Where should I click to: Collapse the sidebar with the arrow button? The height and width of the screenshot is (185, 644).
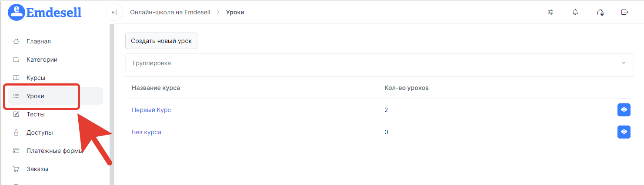pyautogui.click(x=114, y=12)
